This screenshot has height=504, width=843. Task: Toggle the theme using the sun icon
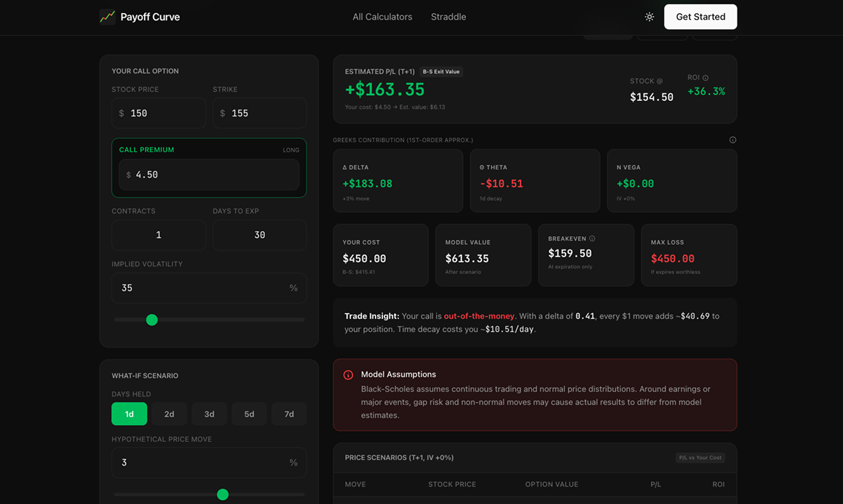(649, 17)
